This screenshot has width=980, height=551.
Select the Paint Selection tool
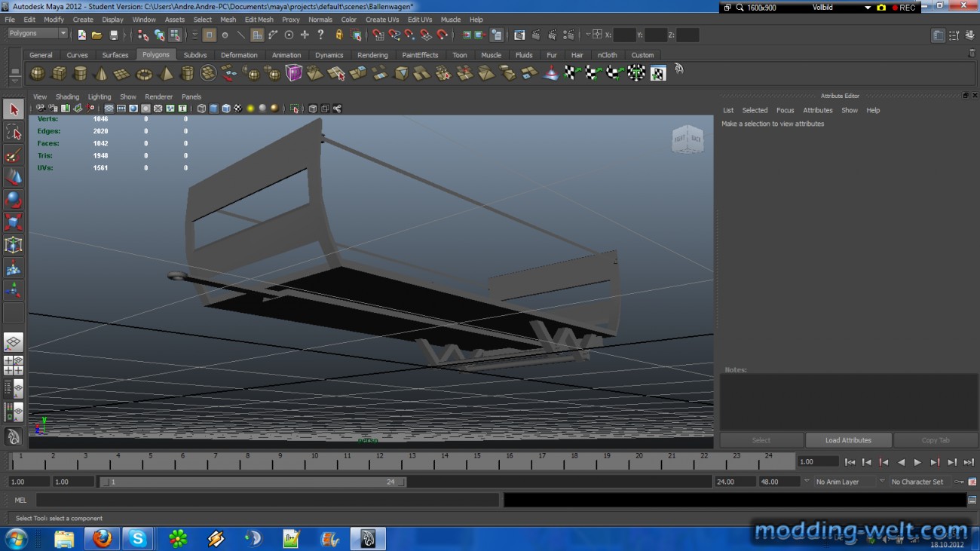point(14,155)
